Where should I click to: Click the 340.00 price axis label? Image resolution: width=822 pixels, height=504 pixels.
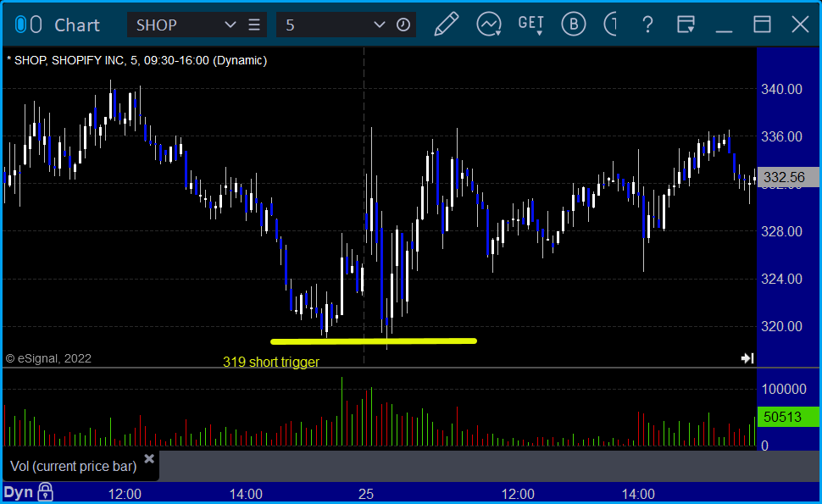tap(781, 89)
